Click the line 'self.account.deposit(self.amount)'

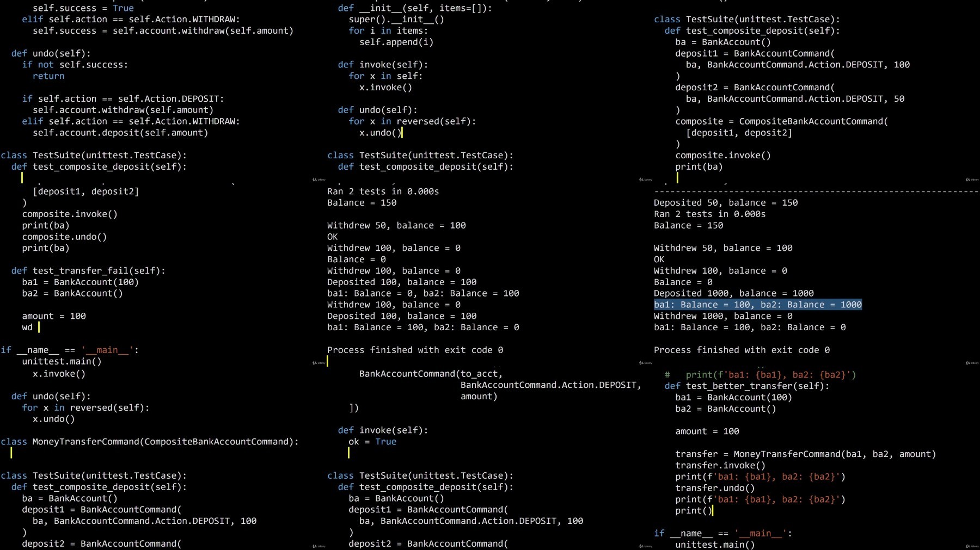(120, 133)
